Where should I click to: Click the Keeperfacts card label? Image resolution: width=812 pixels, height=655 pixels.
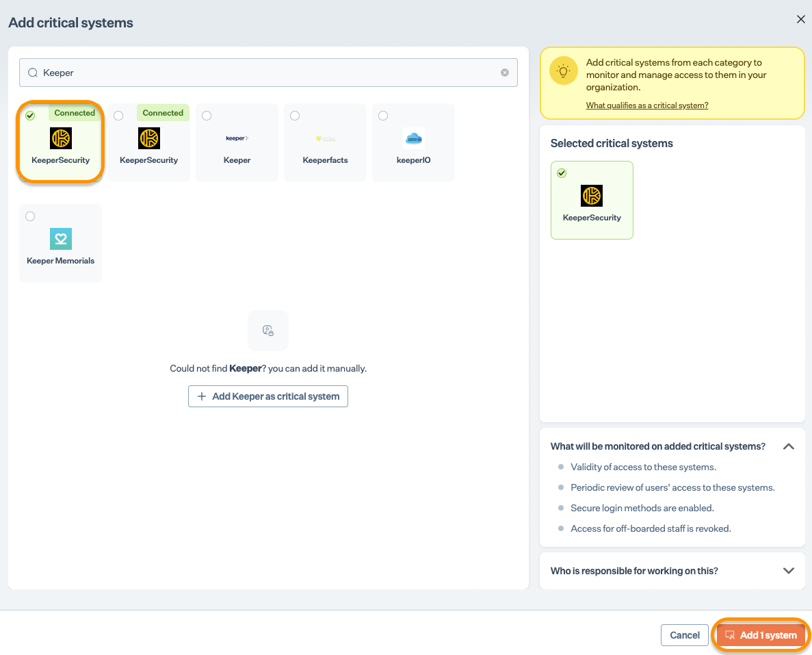[x=325, y=160]
